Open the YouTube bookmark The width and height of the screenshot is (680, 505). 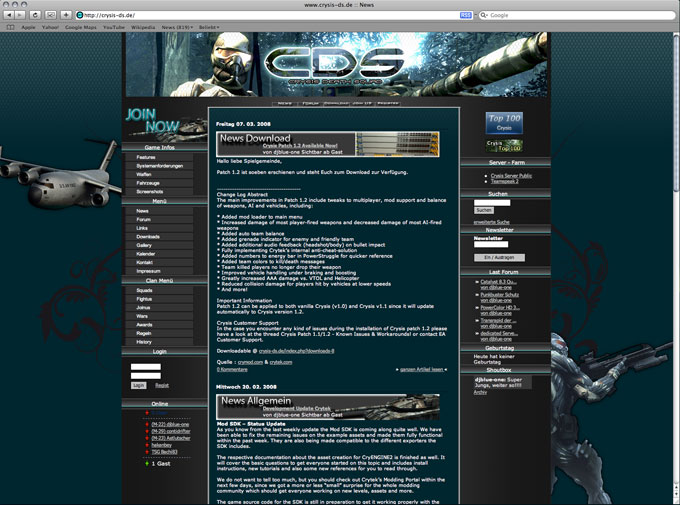point(114,27)
